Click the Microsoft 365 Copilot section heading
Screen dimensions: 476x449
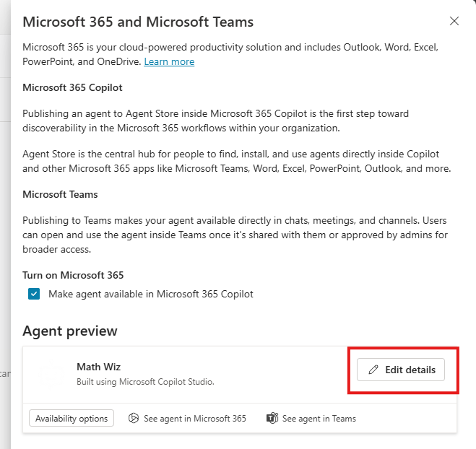(72, 87)
